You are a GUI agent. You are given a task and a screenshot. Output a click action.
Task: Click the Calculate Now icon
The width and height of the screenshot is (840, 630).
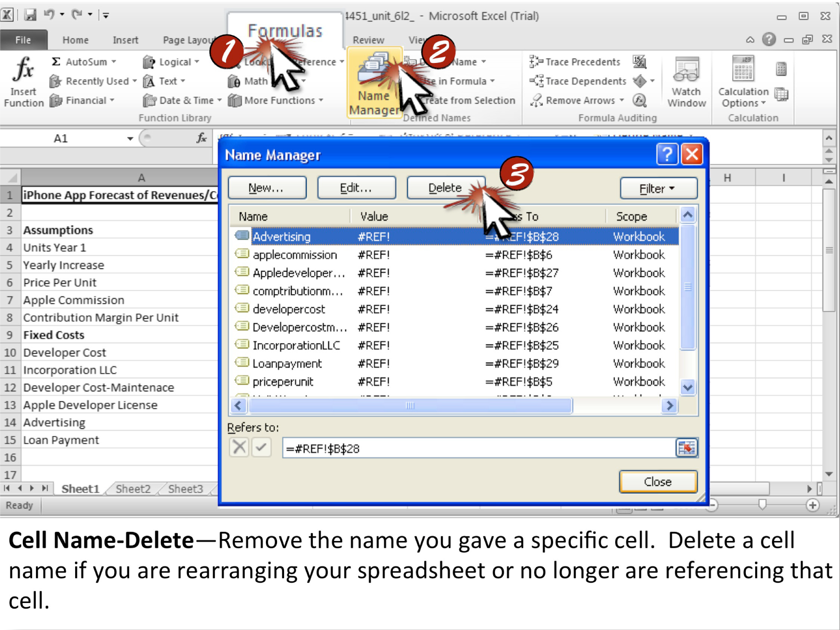point(781,69)
